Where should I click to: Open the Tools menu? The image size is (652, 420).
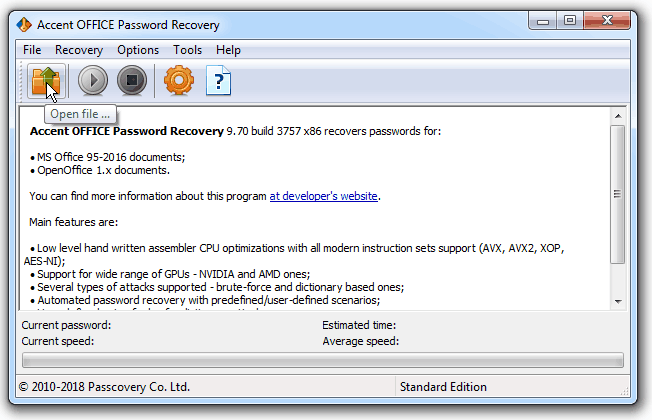(188, 50)
